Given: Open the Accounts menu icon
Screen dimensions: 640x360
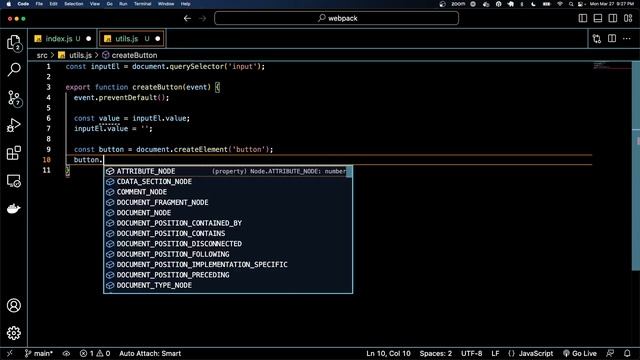Looking at the screenshot, I should [14, 305].
